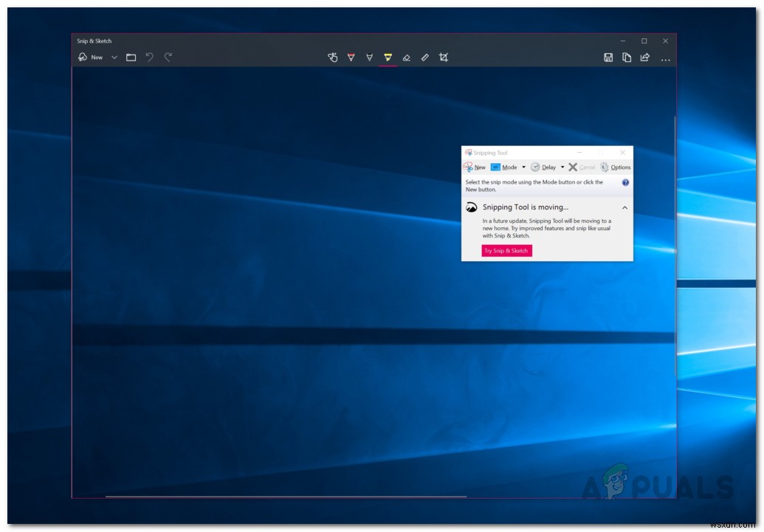Open the See more menu in Snip & Sketch
Viewport: 764px width, 532px height.
[666, 57]
